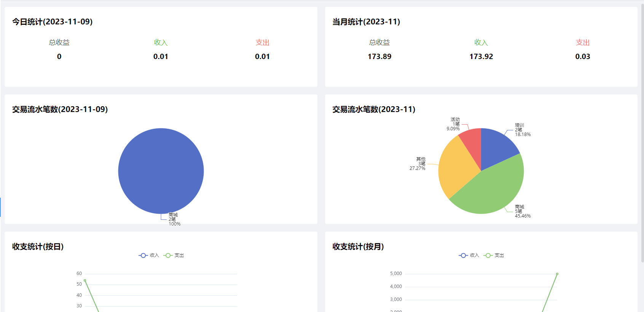Viewport: 644px width, 312px height.
Task: Click the monthly 收入 value 173.92
Action: pos(481,56)
